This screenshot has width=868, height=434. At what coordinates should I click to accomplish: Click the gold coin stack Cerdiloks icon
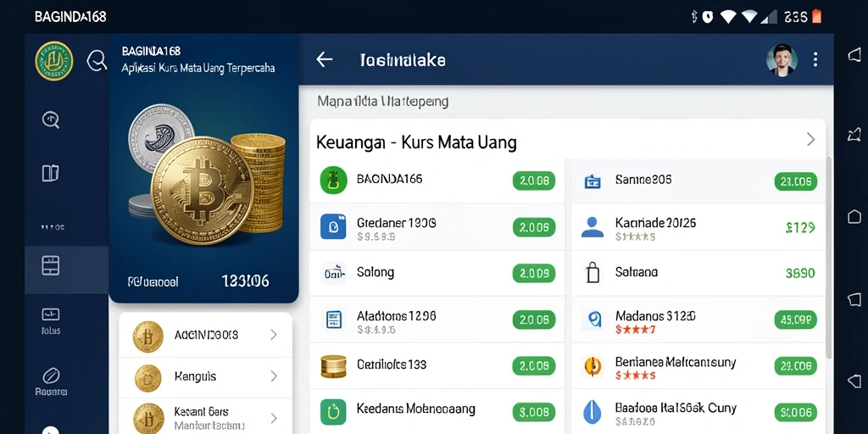click(333, 365)
